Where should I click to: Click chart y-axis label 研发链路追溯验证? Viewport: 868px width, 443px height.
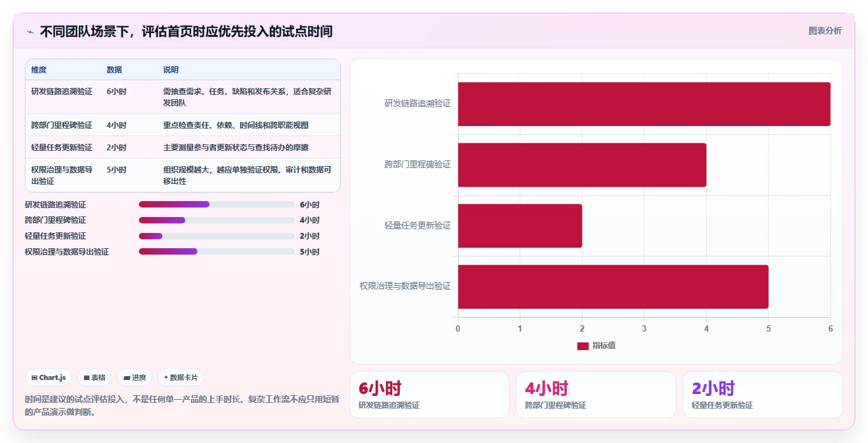[x=418, y=103]
